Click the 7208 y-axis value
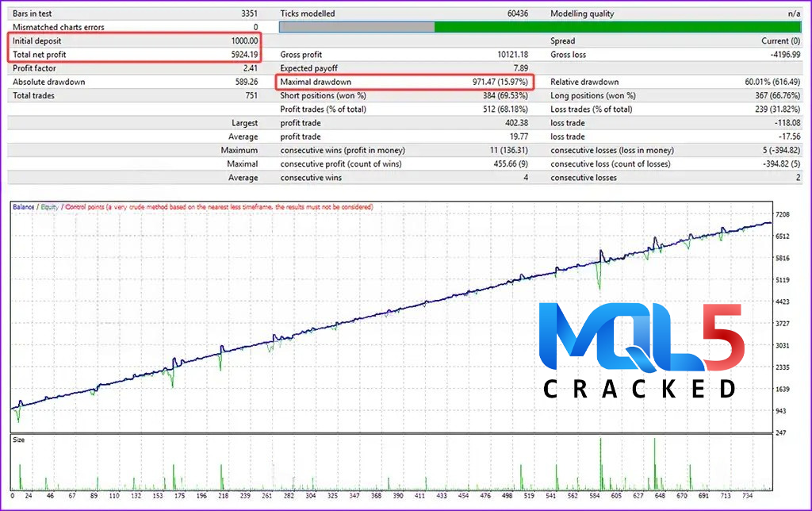812x511 pixels. [783, 214]
